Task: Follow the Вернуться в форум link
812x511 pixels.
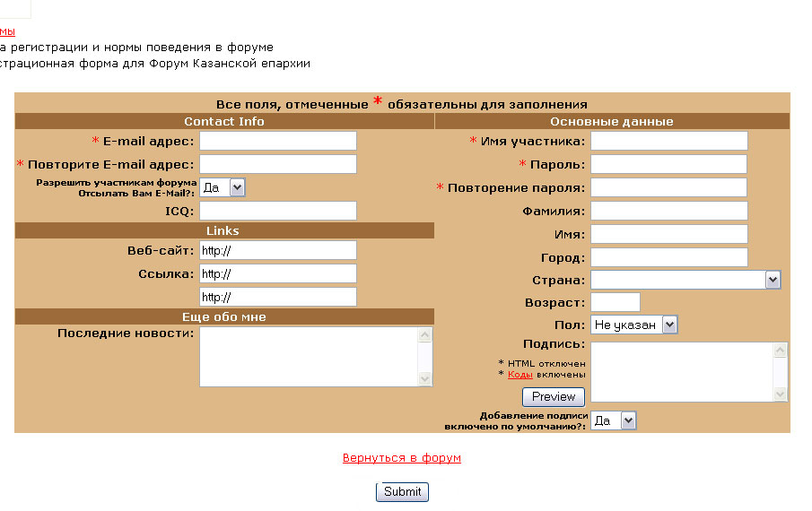Action: pos(402,458)
